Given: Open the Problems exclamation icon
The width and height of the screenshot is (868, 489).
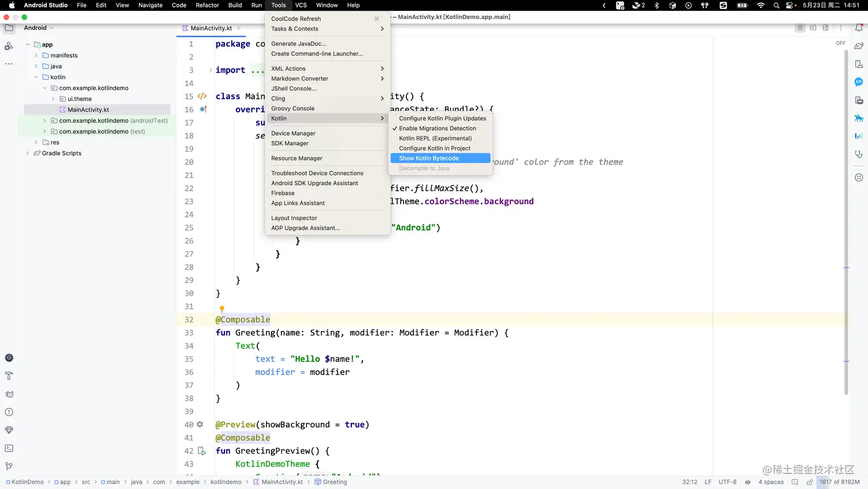Looking at the screenshot, I should [9, 412].
